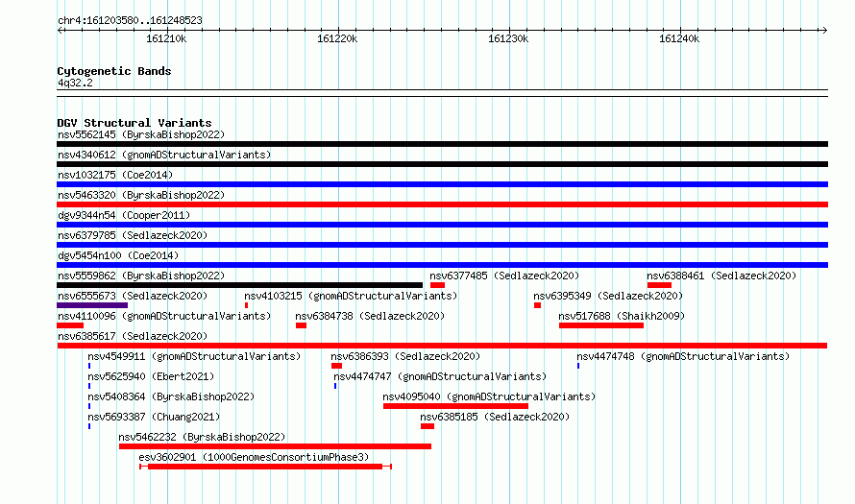855x504 pixels.
Task: Open nsv4103215 (gnomADStructuralVariants) label
Action: (x=351, y=296)
